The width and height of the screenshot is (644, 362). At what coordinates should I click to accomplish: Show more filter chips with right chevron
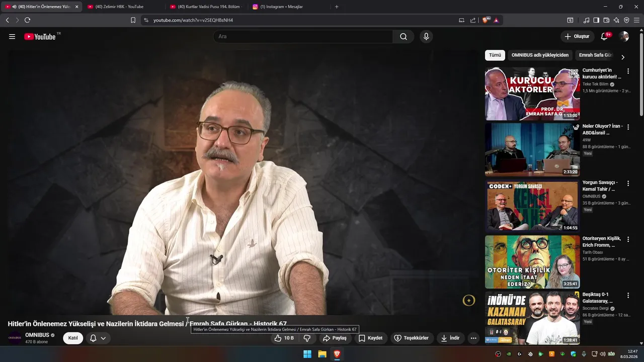coord(622,57)
